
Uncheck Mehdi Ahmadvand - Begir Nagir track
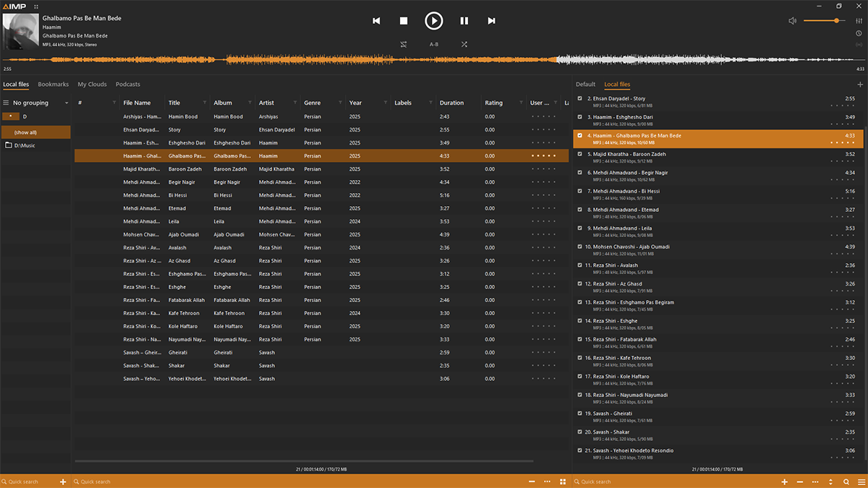[x=580, y=172]
